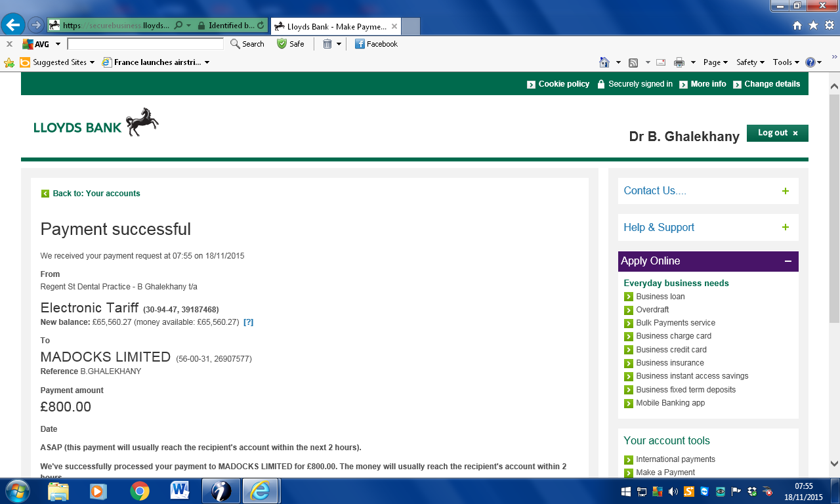Image resolution: width=840 pixels, height=504 pixels.
Task: Expand the Contact Us panel
Action: pyautogui.click(x=786, y=191)
